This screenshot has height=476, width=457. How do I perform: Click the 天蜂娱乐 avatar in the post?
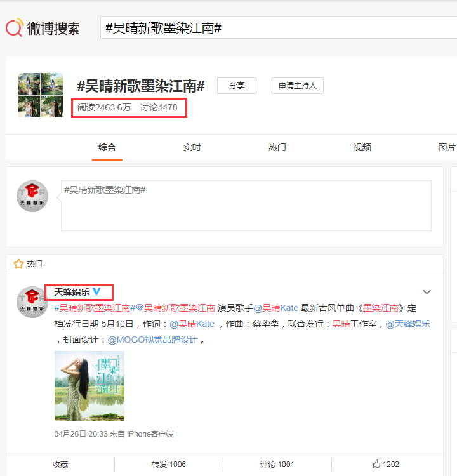(x=32, y=302)
